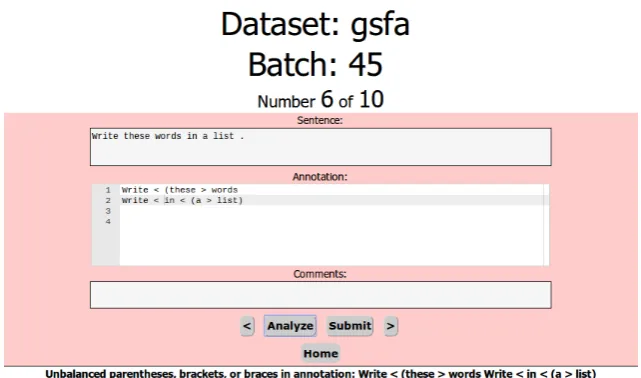
Task: Click the 'Sentence:' label
Action: point(320,120)
